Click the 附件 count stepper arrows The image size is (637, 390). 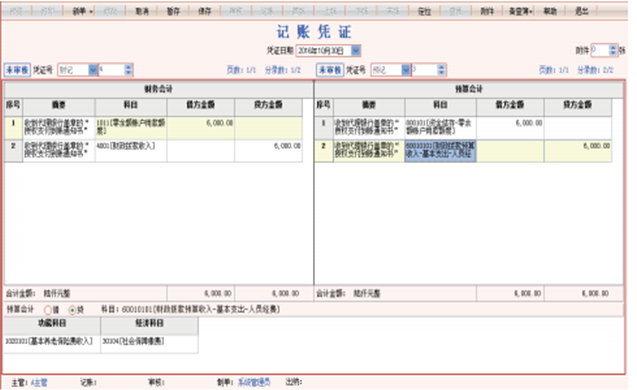(x=613, y=50)
